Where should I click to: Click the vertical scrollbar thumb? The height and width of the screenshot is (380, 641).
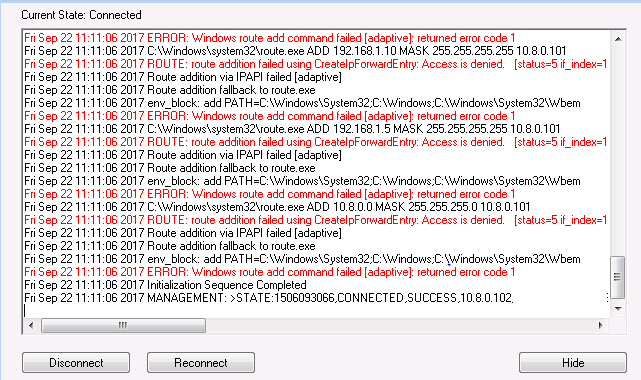pos(618,277)
